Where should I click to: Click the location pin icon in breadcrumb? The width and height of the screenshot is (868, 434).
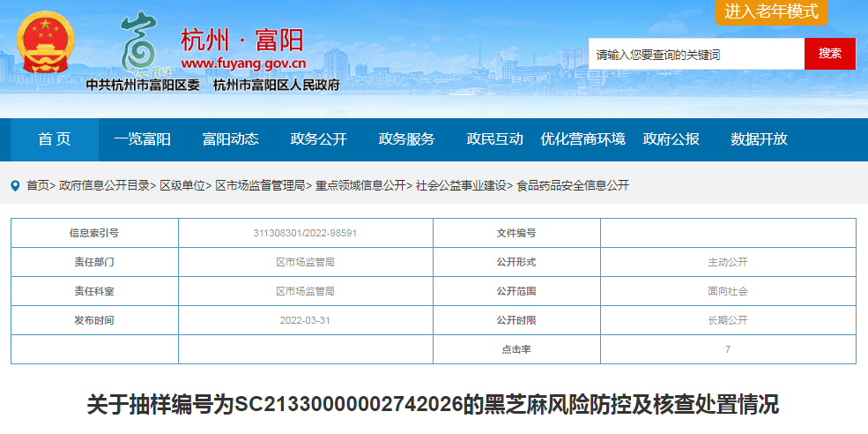pyautogui.click(x=15, y=186)
